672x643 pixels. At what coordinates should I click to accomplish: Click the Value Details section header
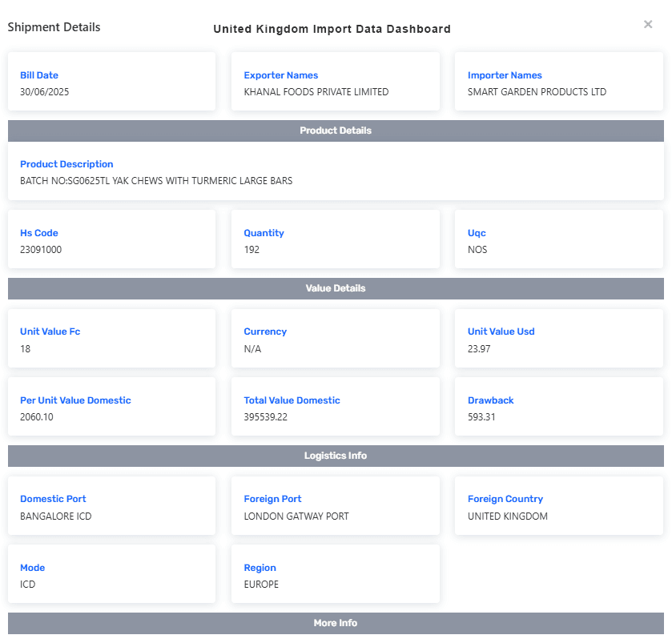pos(336,288)
